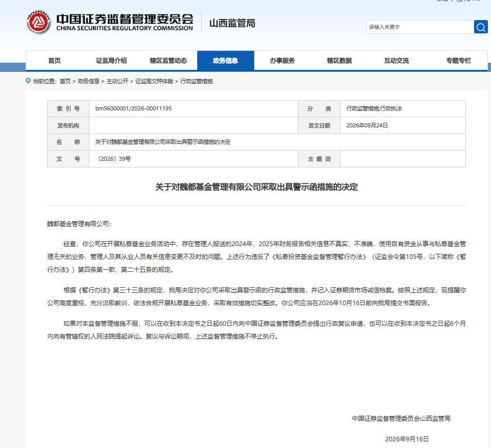Open the 专题专栏 navigation tab
491x448 pixels.
coord(459,61)
